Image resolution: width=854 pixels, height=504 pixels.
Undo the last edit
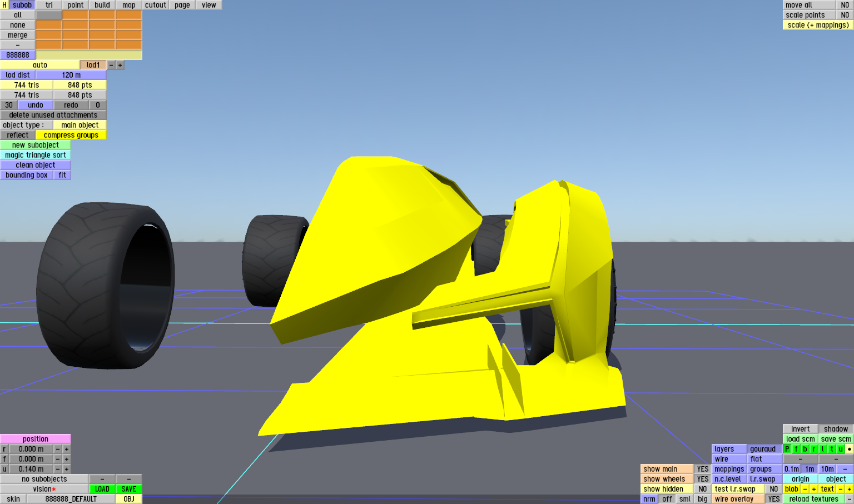point(36,105)
